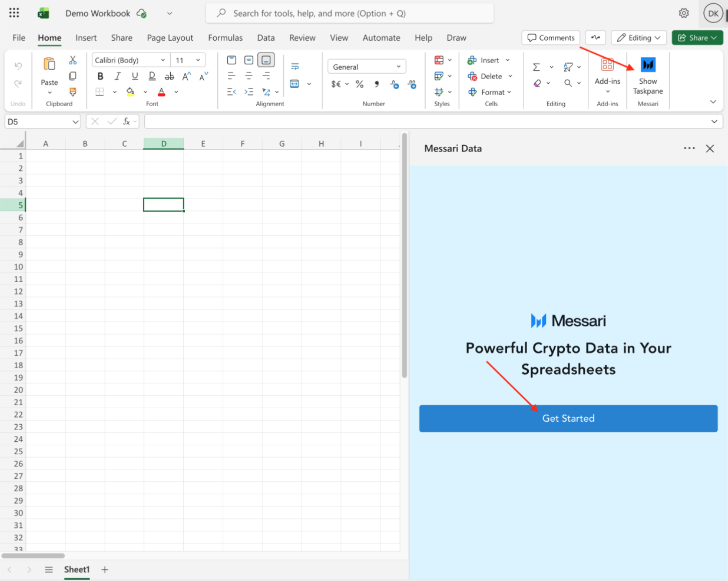Viewport: 728px width, 581px height.
Task: Open the Editing mode dropdown
Action: point(639,38)
